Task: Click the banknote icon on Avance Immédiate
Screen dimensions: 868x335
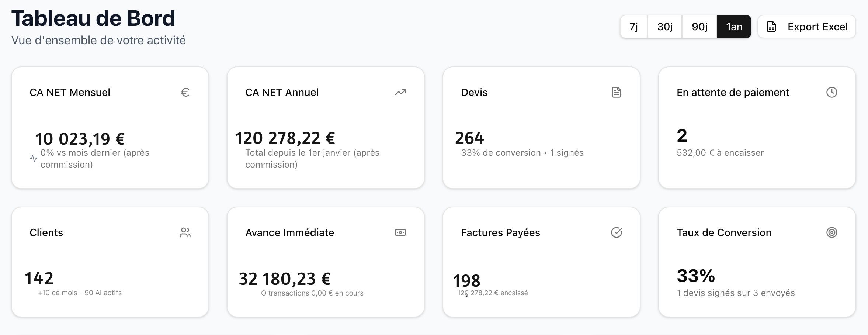Action: pos(400,232)
